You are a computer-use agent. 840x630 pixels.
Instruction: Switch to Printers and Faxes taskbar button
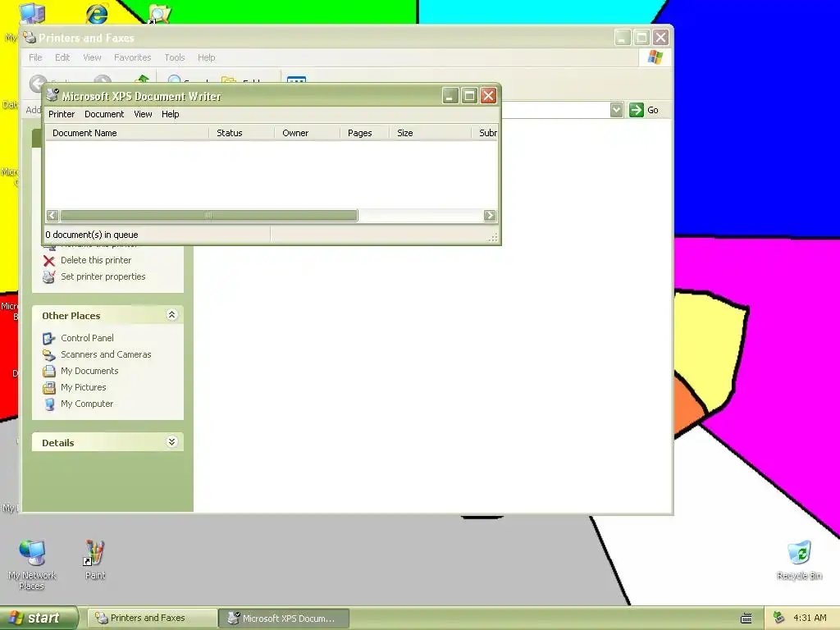click(152, 619)
